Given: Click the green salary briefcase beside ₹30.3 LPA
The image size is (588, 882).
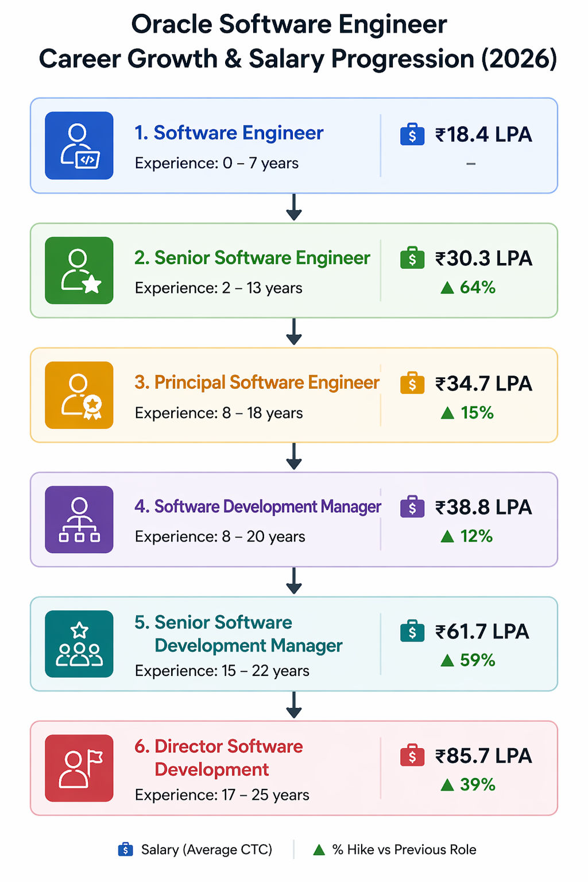Looking at the screenshot, I should pyautogui.click(x=412, y=258).
